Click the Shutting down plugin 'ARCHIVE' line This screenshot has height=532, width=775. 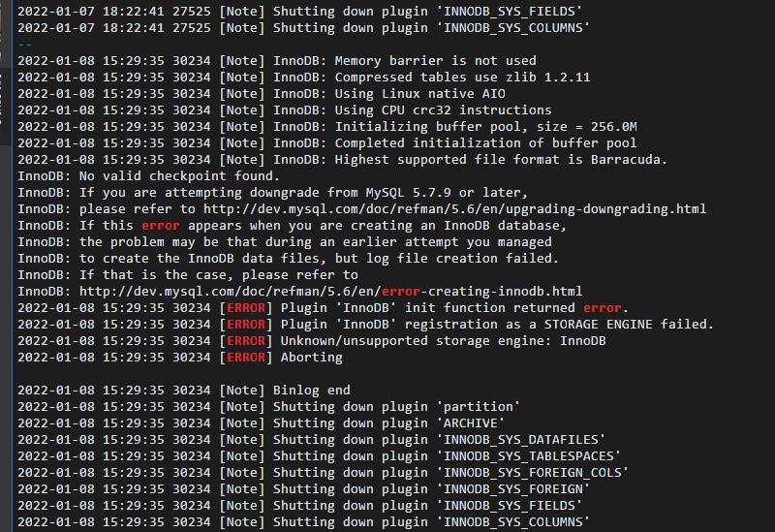261,423
